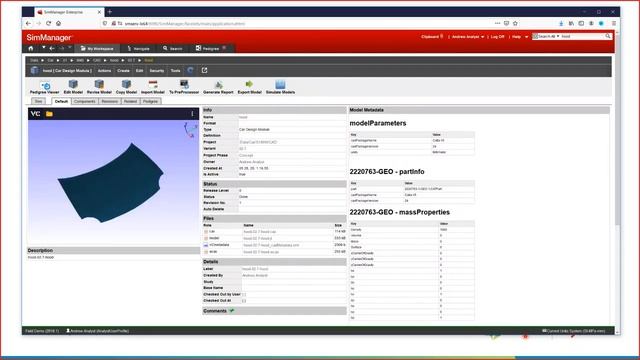Toggle Checked Out By User checkbox
The height and width of the screenshot is (360, 640).
point(244,294)
